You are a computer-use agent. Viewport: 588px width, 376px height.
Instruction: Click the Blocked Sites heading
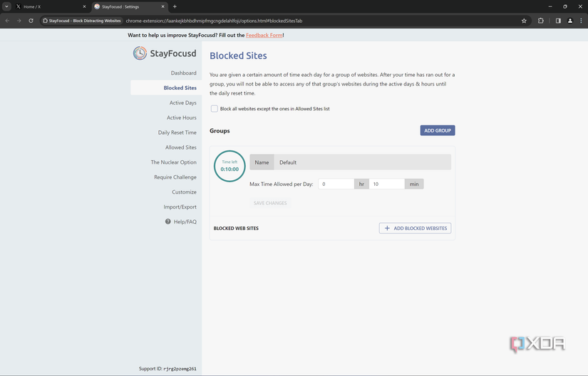point(238,56)
